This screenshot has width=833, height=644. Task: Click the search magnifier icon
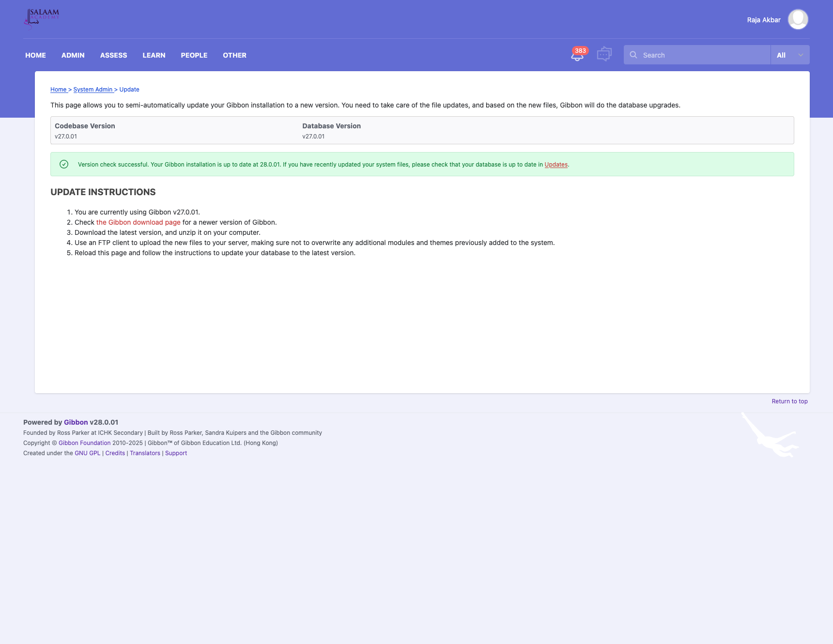click(633, 55)
